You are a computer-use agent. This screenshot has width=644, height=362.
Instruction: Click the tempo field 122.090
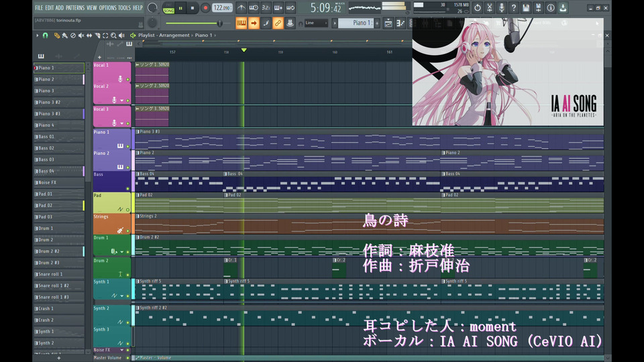click(222, 8)
